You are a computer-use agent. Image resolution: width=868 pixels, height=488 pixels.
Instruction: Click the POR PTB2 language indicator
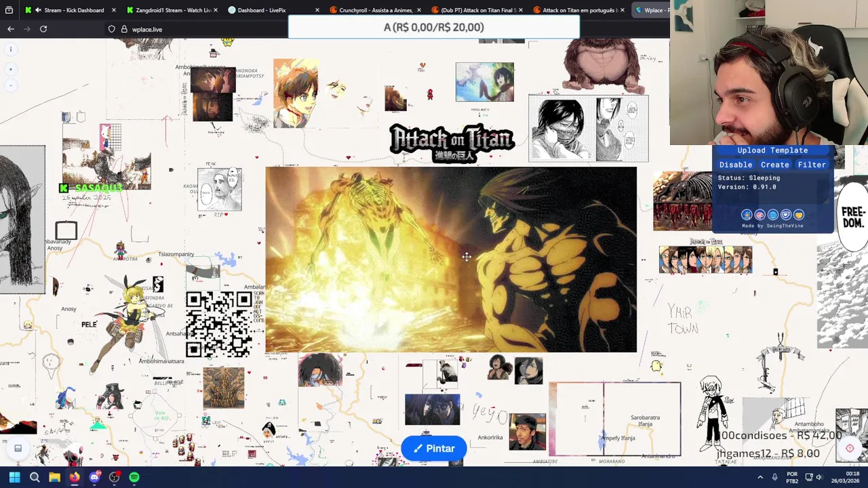tap(792, 477)
